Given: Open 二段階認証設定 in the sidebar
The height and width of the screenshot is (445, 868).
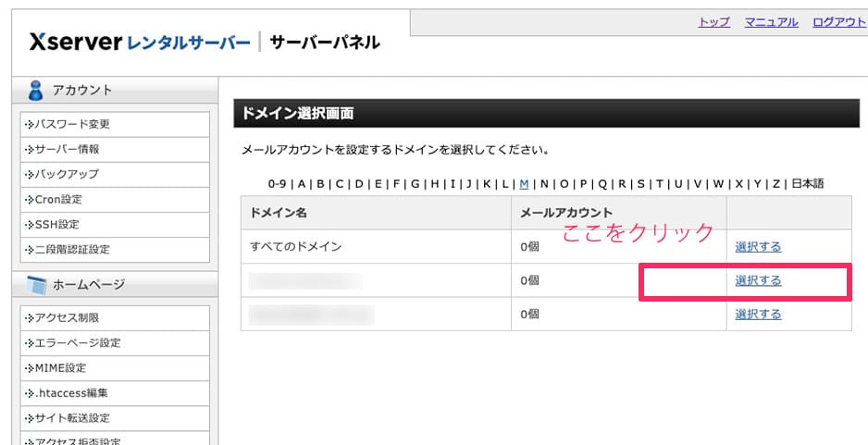Looking at the screenshot, I should 115,250.
